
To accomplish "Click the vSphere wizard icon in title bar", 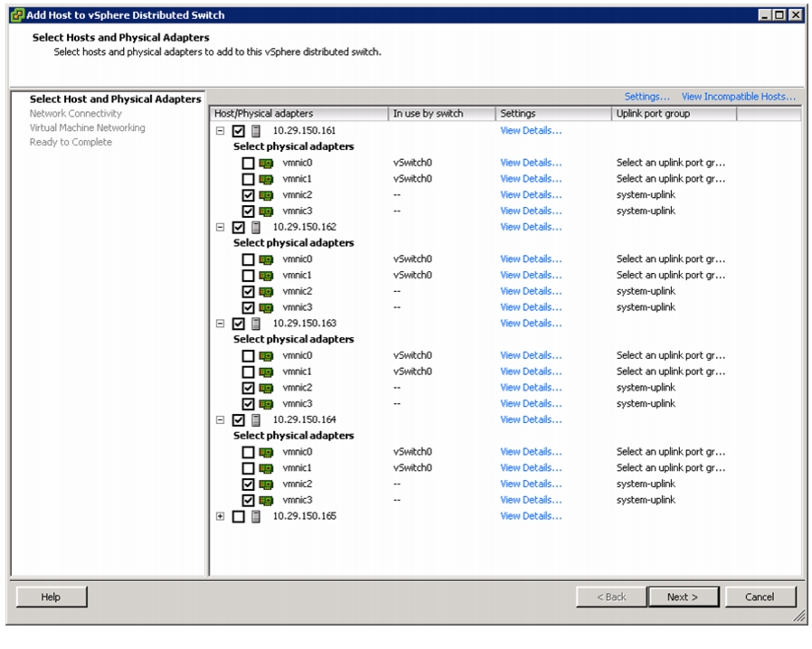I will [17, 15].
